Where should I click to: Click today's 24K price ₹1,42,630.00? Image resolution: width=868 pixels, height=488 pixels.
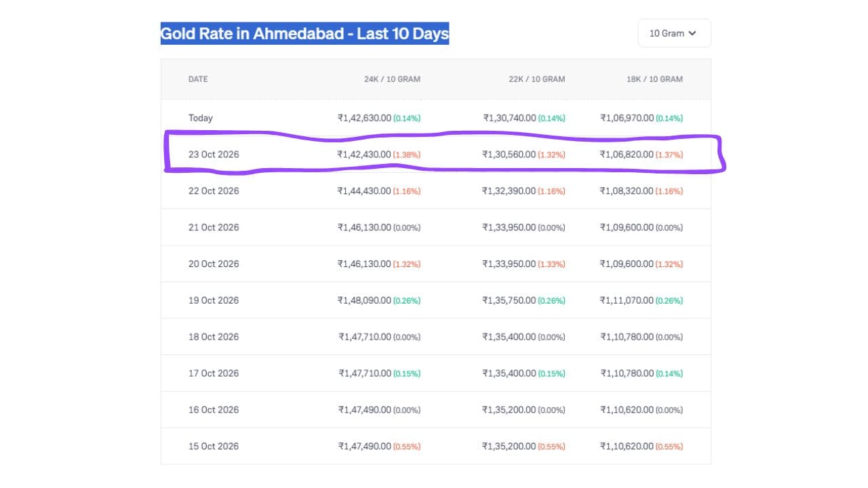click(364, 118)
